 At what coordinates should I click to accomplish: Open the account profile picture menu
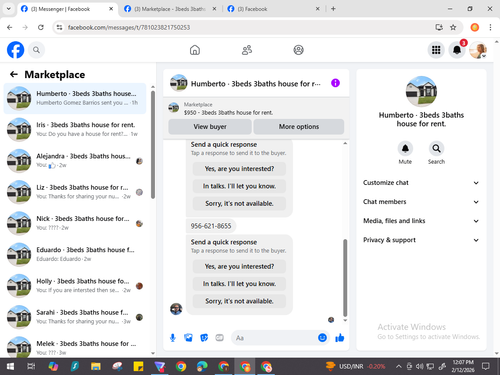[x=478, y=50]
